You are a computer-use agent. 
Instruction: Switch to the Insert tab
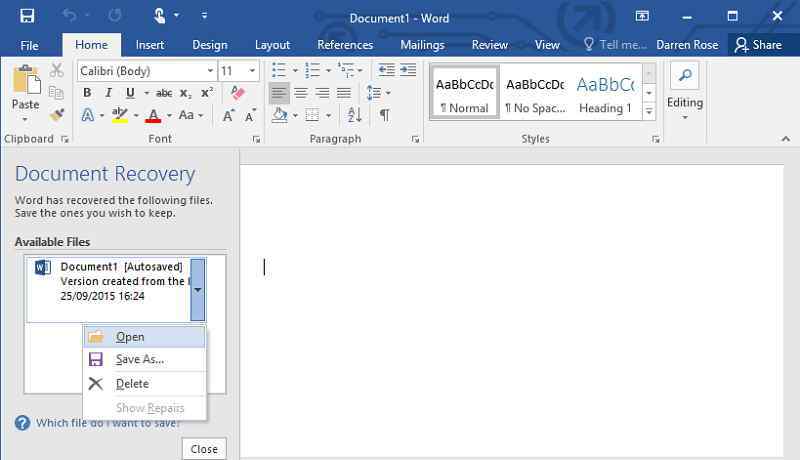tap(150, 45)
